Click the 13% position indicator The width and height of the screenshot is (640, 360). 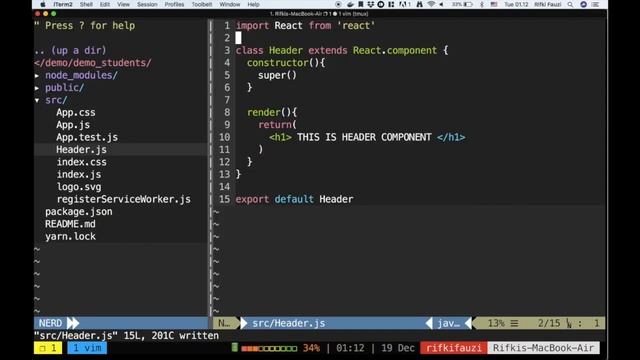click(x=496, y=323)
